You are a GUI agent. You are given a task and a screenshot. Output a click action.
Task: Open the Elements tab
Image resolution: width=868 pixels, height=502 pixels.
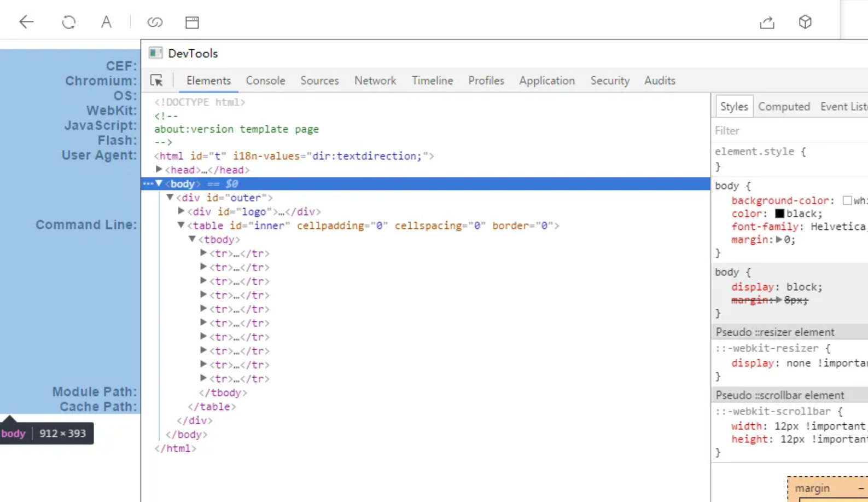click(208, 80)
